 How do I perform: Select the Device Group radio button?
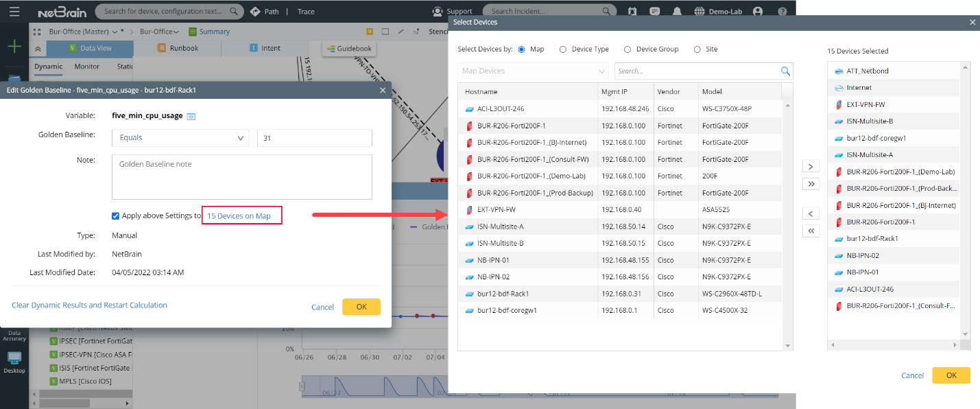click(628, 49)
